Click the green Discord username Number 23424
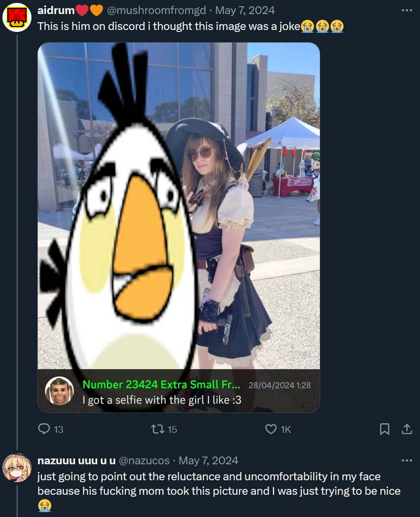 (161, 384)
